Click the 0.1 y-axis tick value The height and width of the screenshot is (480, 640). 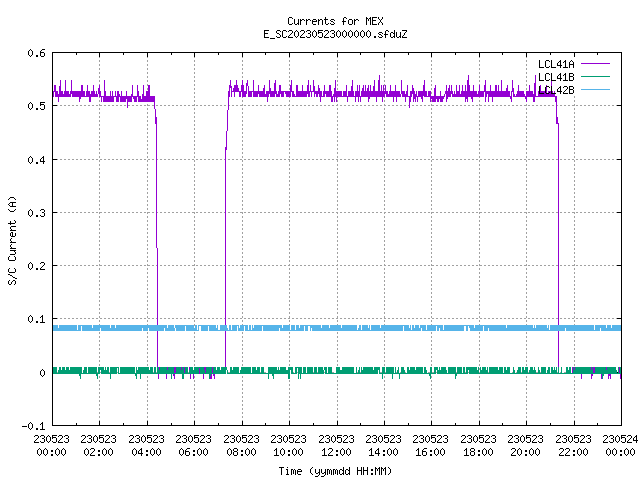tap(37, 319)
